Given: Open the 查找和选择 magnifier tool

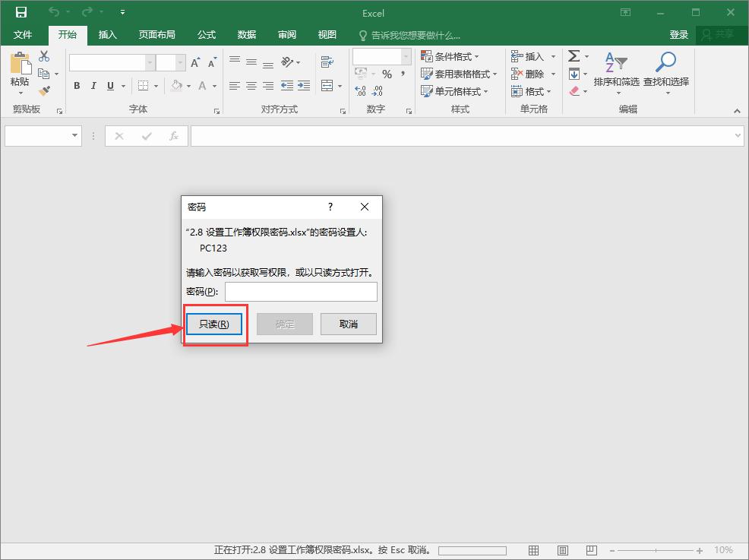Looking at the screenshot, I should pyautogui.click(x=665, y=71).
